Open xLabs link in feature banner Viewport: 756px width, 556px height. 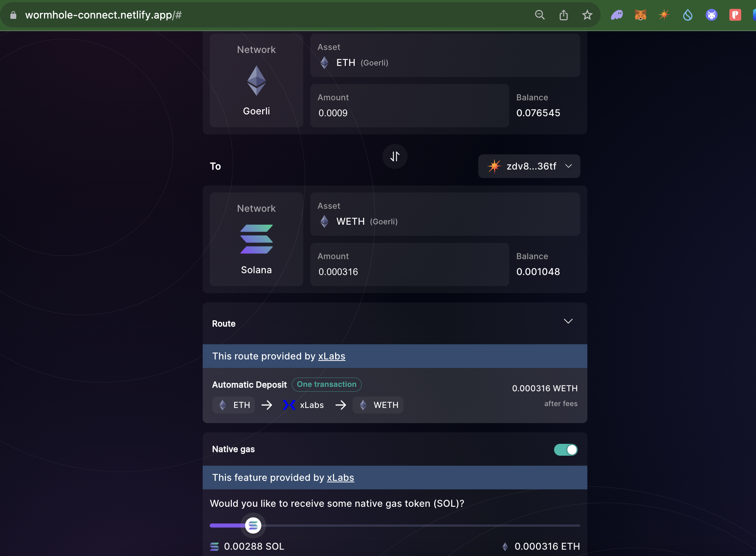(340, 478)
